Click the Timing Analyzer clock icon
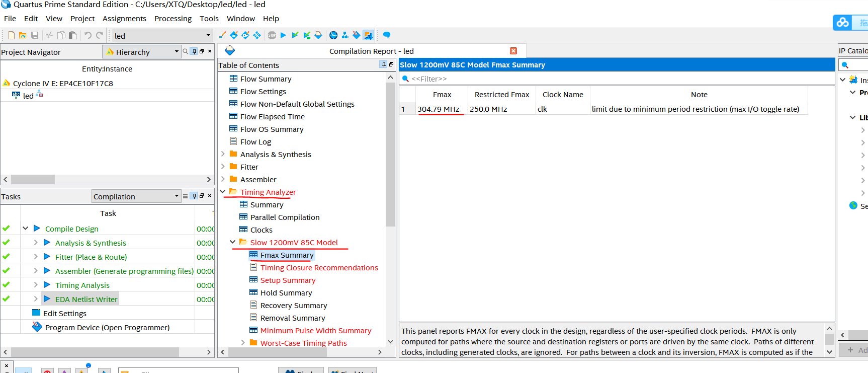 [x=333, y=35]
